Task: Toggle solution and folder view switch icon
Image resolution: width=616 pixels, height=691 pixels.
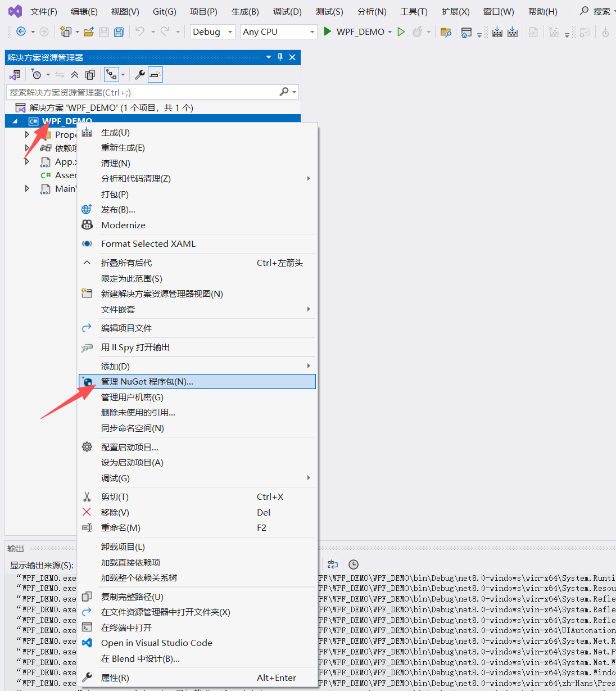Action: [x=15, y=75]
